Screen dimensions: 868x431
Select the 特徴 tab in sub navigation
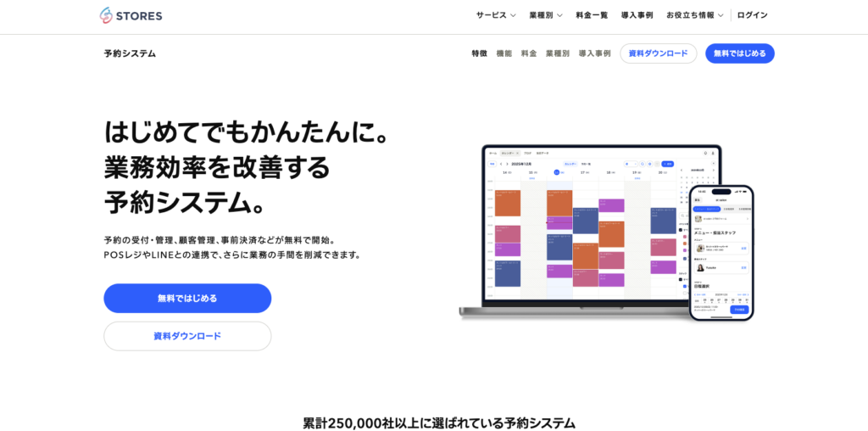(479, 53)
